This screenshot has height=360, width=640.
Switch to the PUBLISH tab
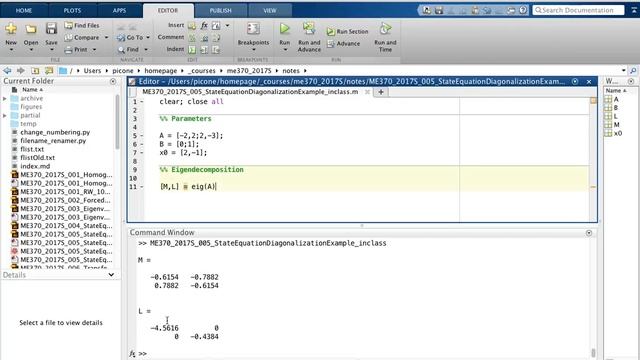click(x=220, y=11)
